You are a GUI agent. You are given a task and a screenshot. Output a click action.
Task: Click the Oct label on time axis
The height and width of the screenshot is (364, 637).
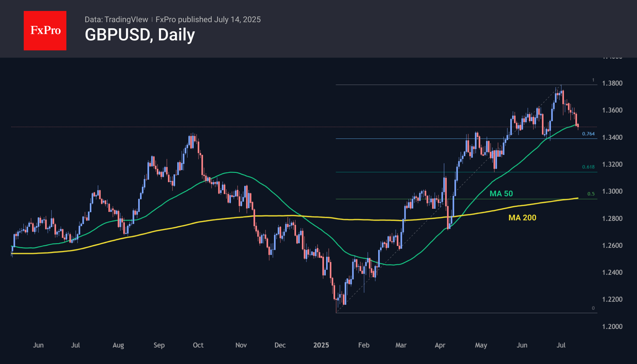tap(198, 345)
